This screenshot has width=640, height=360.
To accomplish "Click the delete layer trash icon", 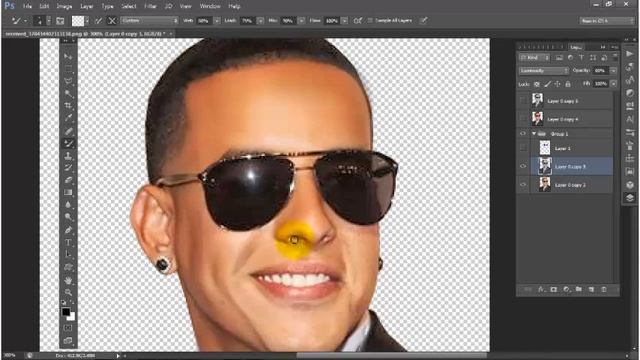I will [604, 289].
